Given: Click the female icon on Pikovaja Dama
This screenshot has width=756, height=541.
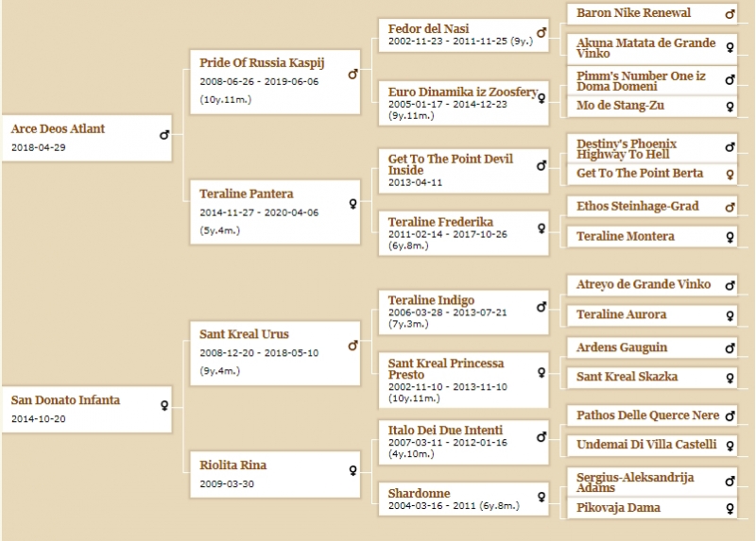Looking at the screenshot, I should click(x=730, y=508).
